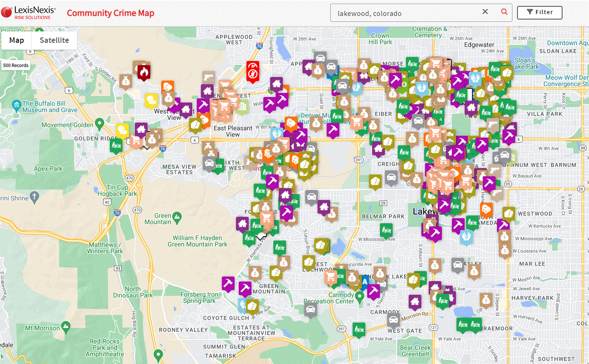Image resolution: width=589 pixels, height=364 pixels.
Task: Click green car-theft marker near route 391 south
Action: pyautogui.click(x=359, y=329)
